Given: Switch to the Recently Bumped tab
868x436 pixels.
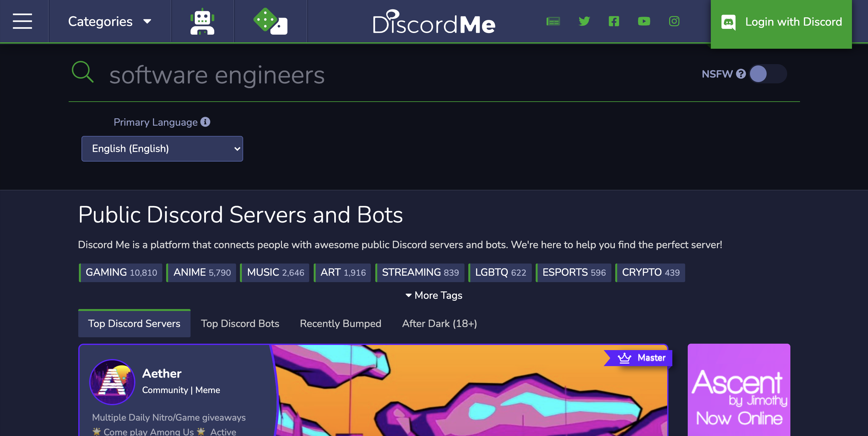Looking at the screenshot, I should (341, 323).
